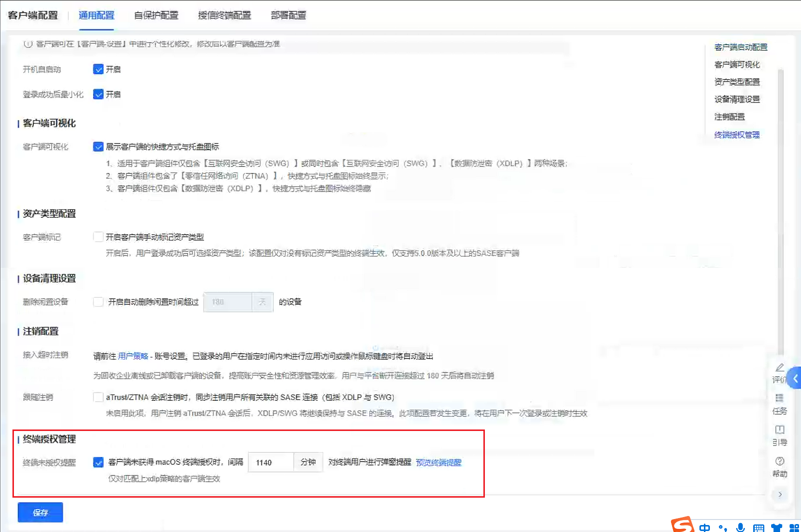Open the 评价 feedback pencil icon

point(780,368)
